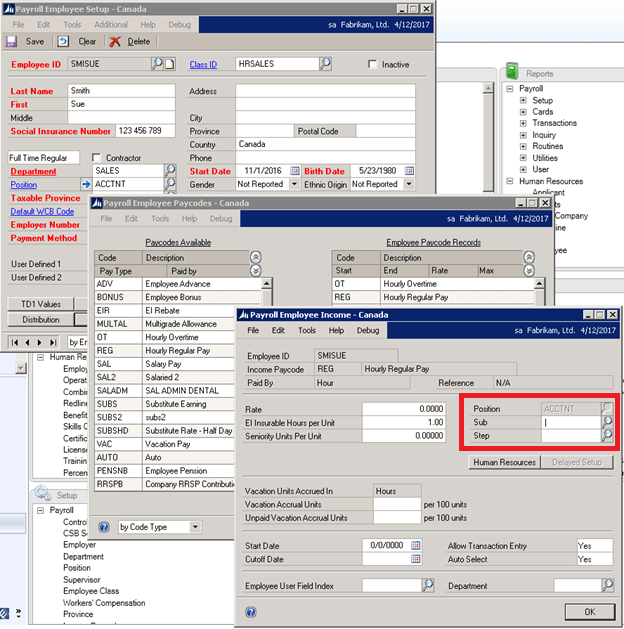Collapse the Payroll node in Reports tree
This screenshot has width=624, height=629.
coord(510,89)
